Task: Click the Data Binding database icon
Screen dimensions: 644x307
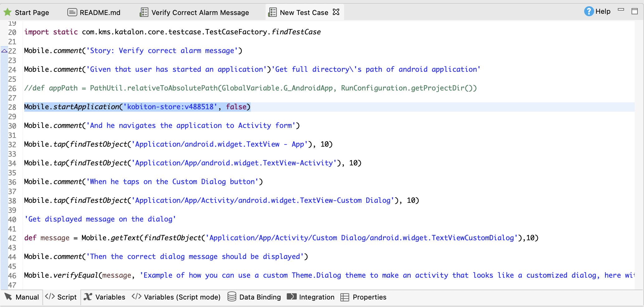Action: [x=232, y=297]
